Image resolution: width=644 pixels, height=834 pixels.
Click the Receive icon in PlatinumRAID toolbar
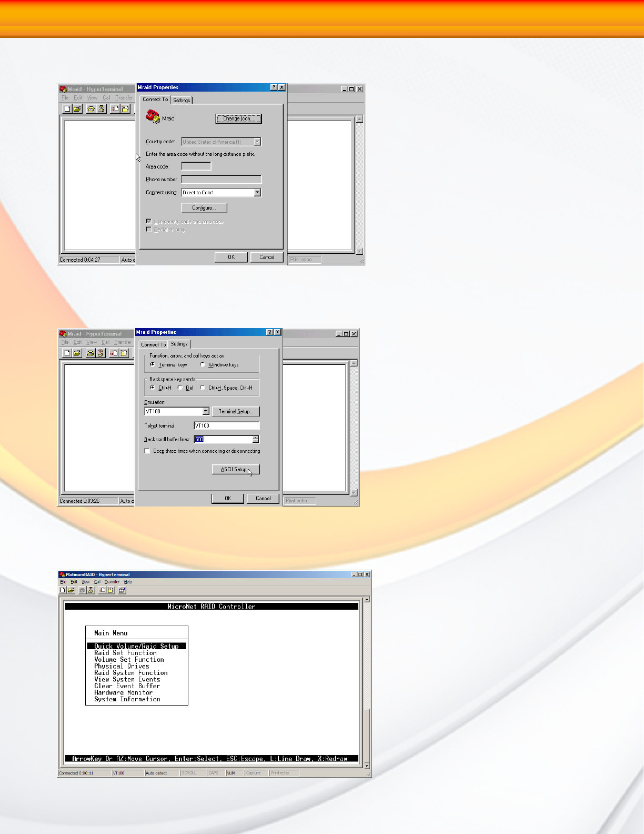[110, 590]
